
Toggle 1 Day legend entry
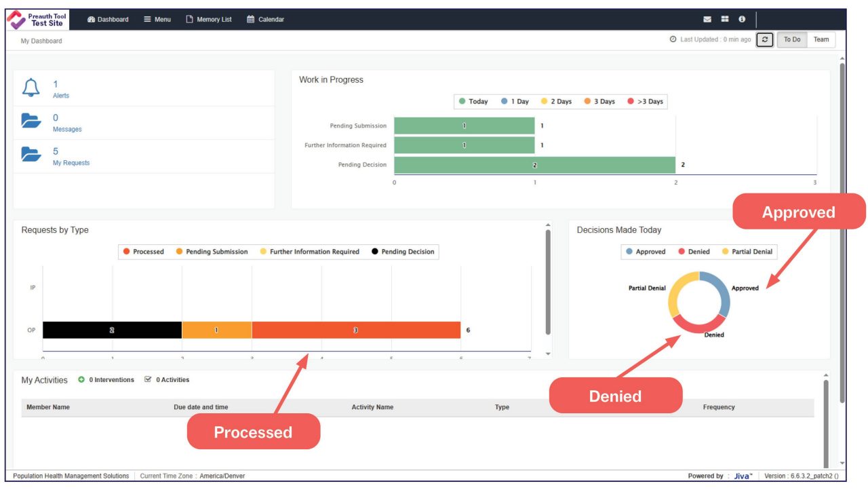(x=515, y=102)
